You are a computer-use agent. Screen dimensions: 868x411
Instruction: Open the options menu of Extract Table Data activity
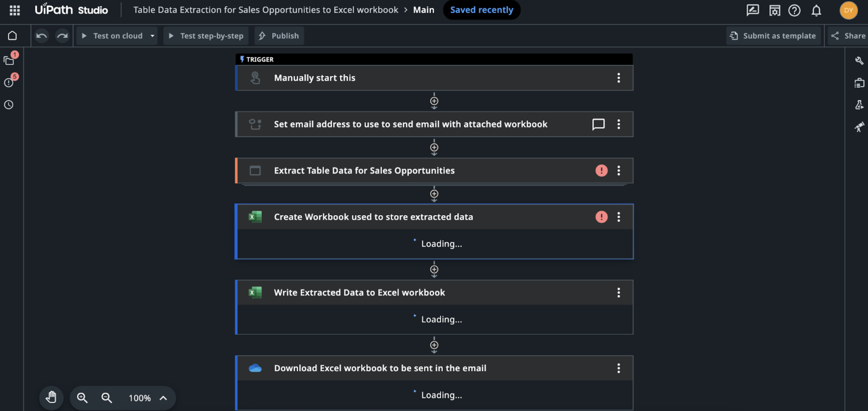(619, 171)
